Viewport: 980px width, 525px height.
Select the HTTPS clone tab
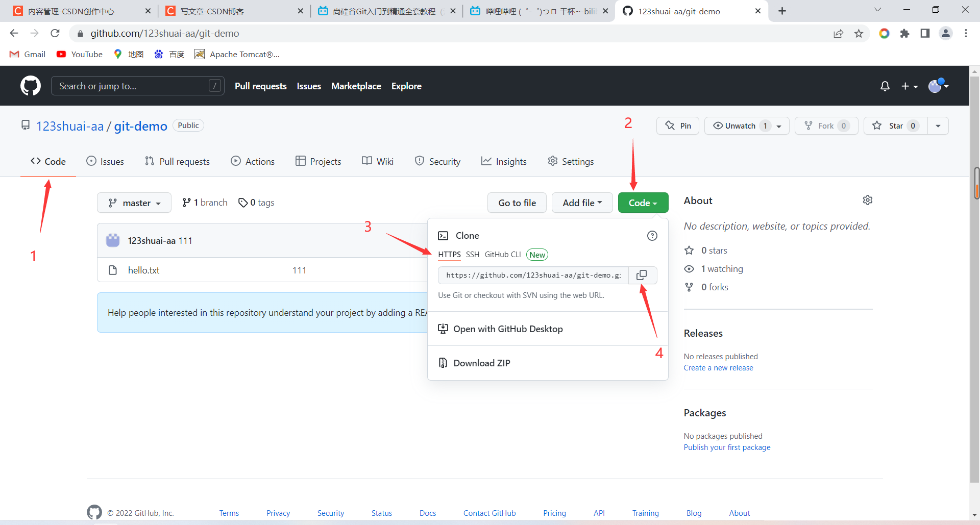pos(449,255)
